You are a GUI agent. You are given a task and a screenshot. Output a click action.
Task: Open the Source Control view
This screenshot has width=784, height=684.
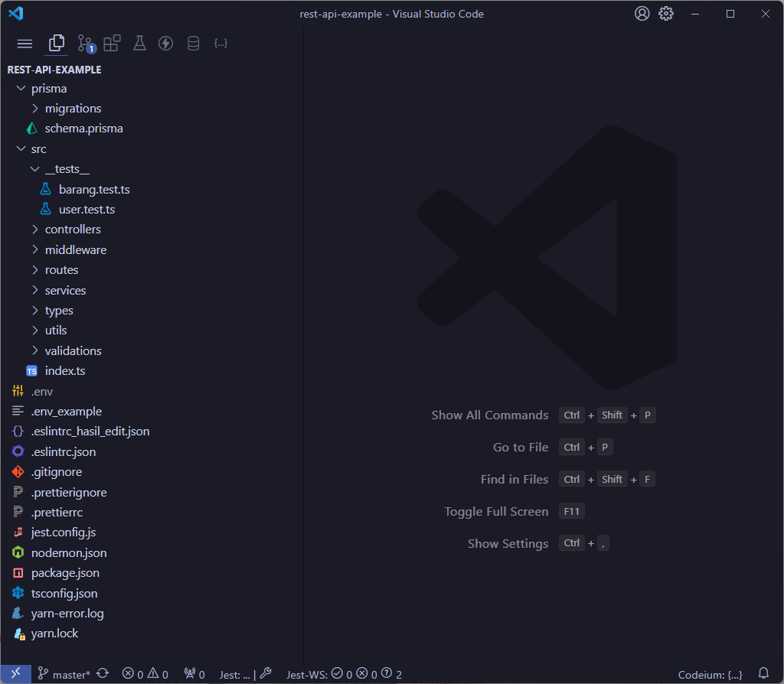[87, 44]
